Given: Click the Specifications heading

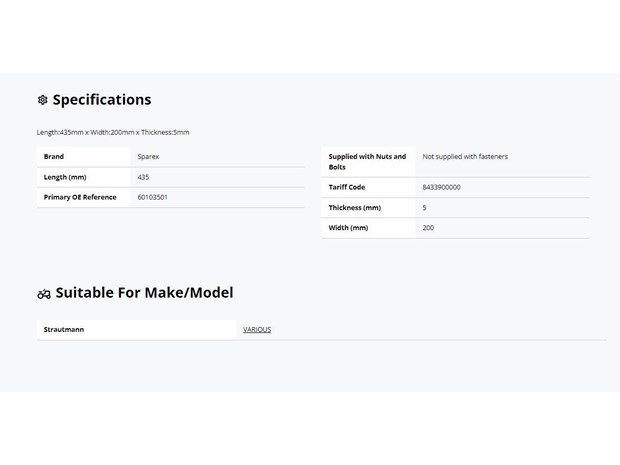Looking at the screenshot, I should [x=102, y=100].
